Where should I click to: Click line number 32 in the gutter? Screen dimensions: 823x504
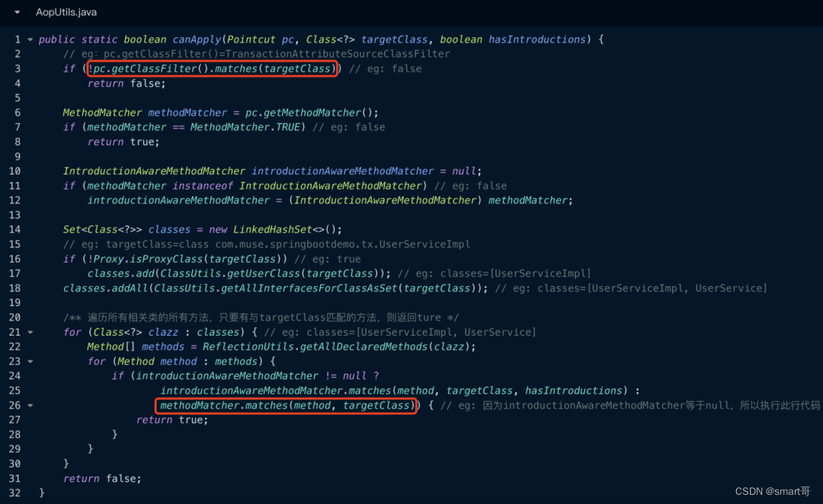point(14,493)
